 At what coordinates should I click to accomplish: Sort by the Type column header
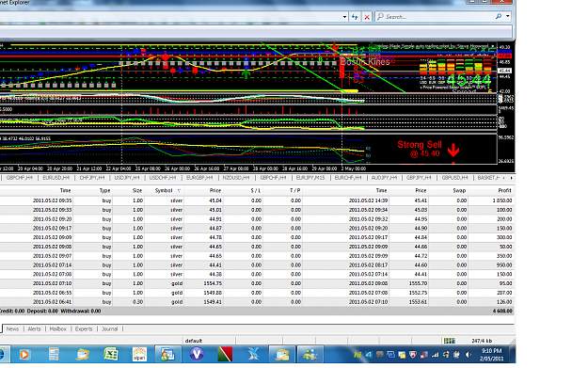pos(104,190)
